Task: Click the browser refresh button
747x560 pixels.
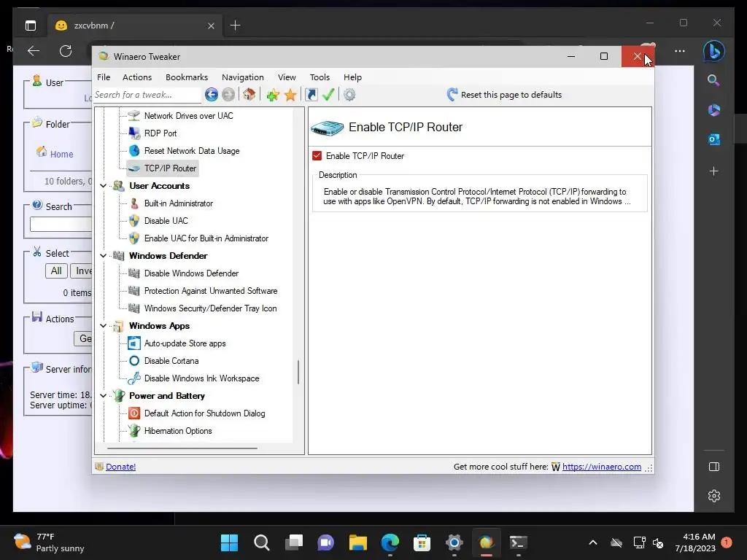Action: [x=66, y=51]
